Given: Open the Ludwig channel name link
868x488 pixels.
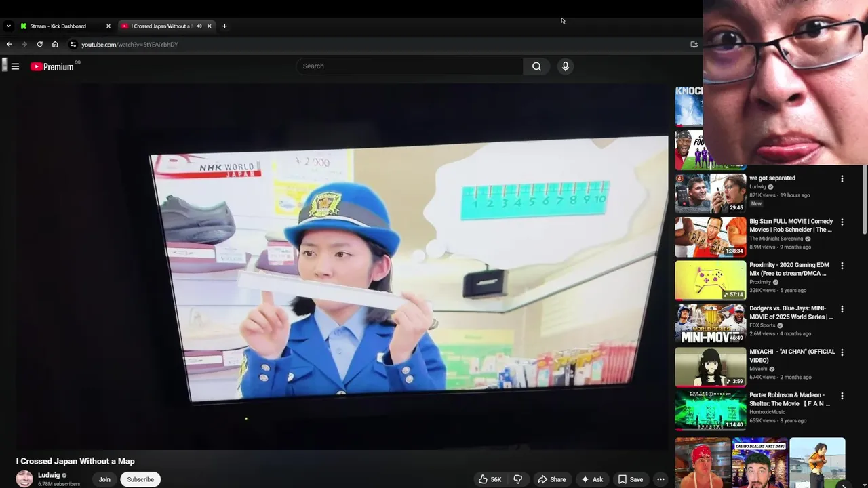Looking at the screenshot, I should pos(49,476).
